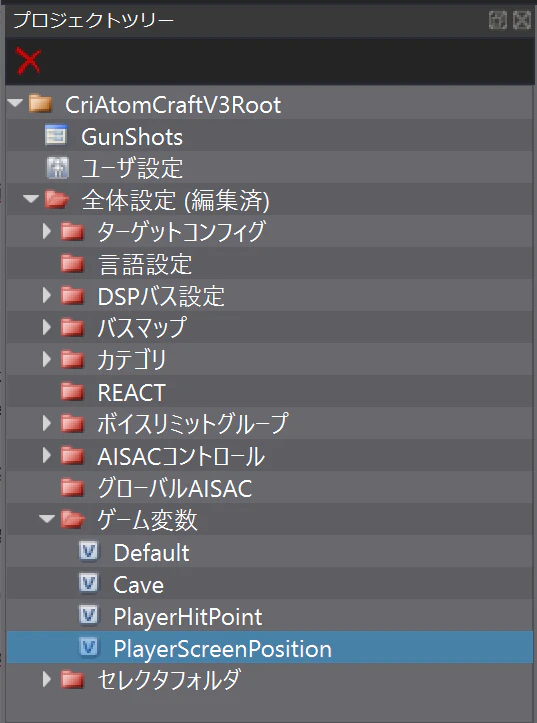The width and height of the screenshot is (537, 723).
Task: Collapse the CriAtomCraftV3Root tree node
Action: click(15, 102)
